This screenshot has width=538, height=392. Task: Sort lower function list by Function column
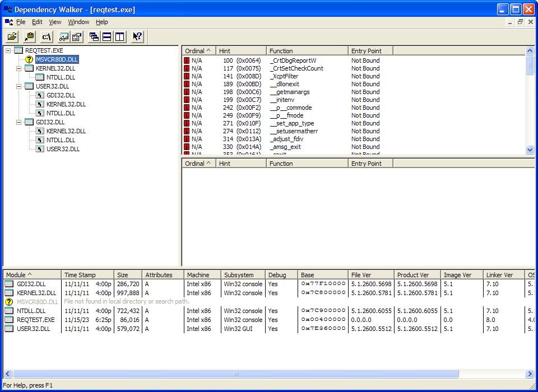click(x=307, y=164)
